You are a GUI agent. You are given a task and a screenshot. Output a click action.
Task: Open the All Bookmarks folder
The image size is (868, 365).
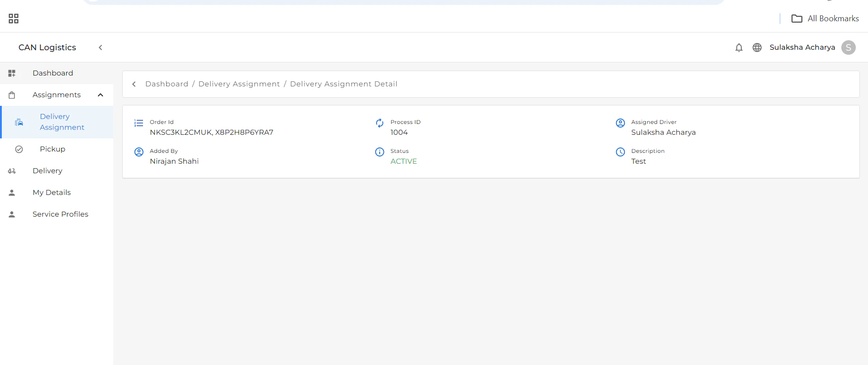click(825, 19)
